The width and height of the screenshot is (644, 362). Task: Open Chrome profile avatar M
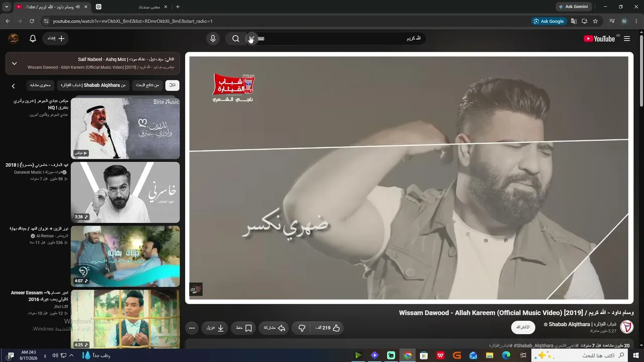tap(624, 21)
